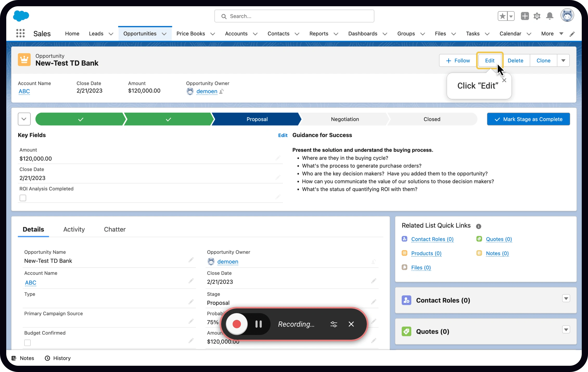Image resolution: width=588 pixels, height=372 pixels.
Task: Open the Accounts navigation tab
Action: [x=236, y=34]
